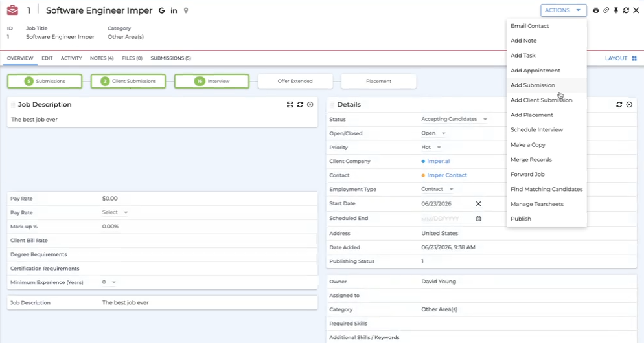
Task: Select Add Client Submission menu item
Action: (547, 100)
